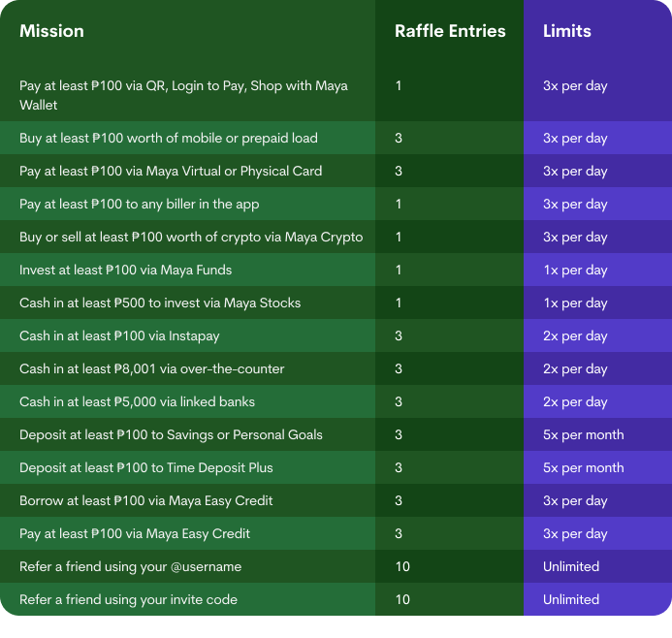Click the Unlimited limit for invite code referral
This screenshot has height=638, width=672.
click(x=571, y=600)
